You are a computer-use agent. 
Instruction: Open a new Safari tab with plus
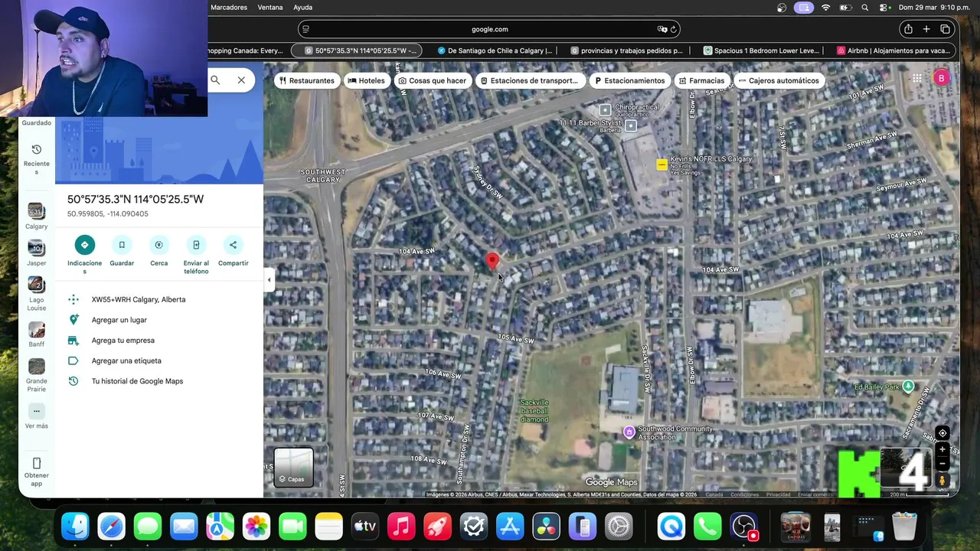pos(926,29)
